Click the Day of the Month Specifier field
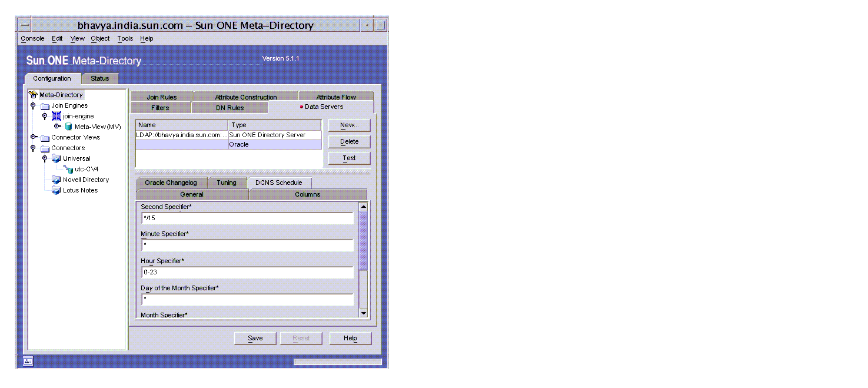 [x=247, y=299]
